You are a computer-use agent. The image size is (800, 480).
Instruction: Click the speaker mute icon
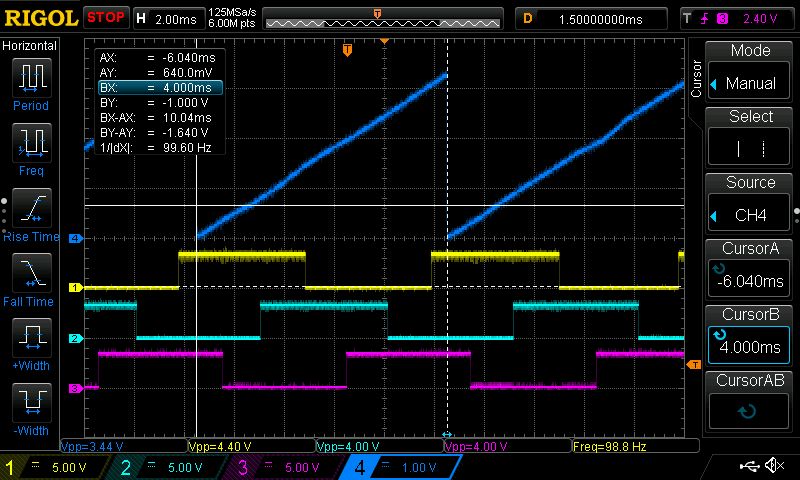point(774,466)
